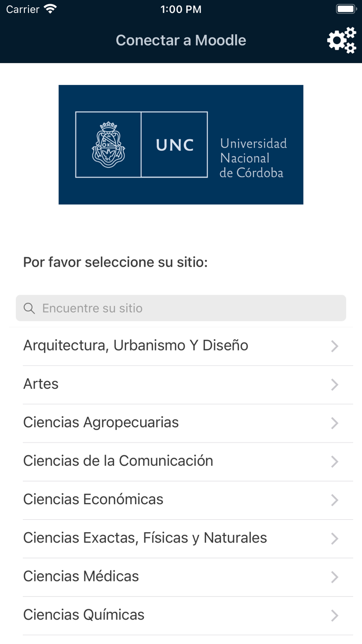Click the search magnifier icon
Image resolution: width=362 pixels, height=644 pixels.
pos(29,308)
